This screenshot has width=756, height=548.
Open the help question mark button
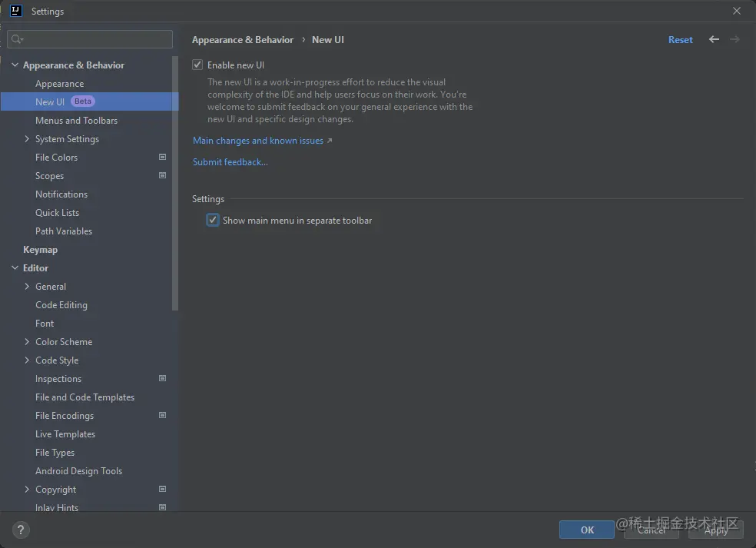[x=20, y=530]
